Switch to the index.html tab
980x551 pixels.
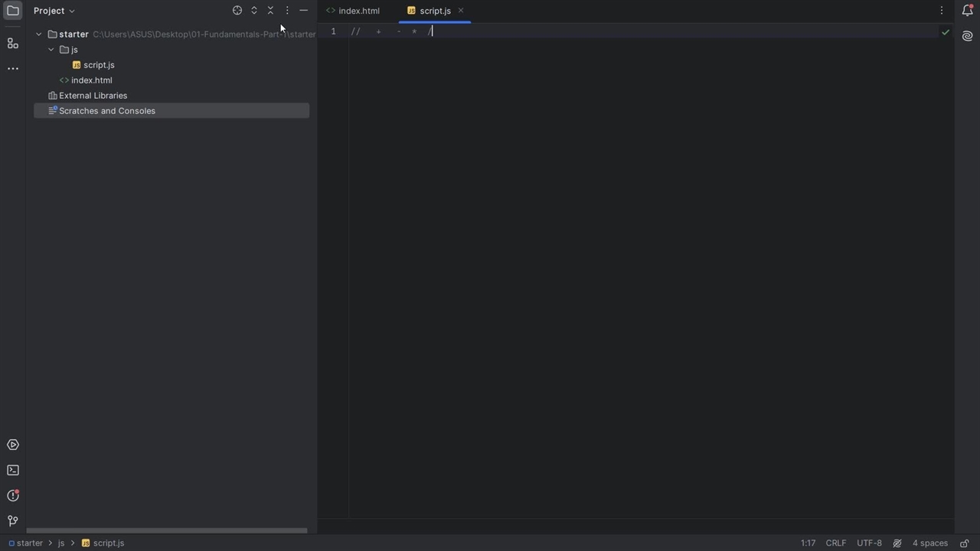point(358,11)
